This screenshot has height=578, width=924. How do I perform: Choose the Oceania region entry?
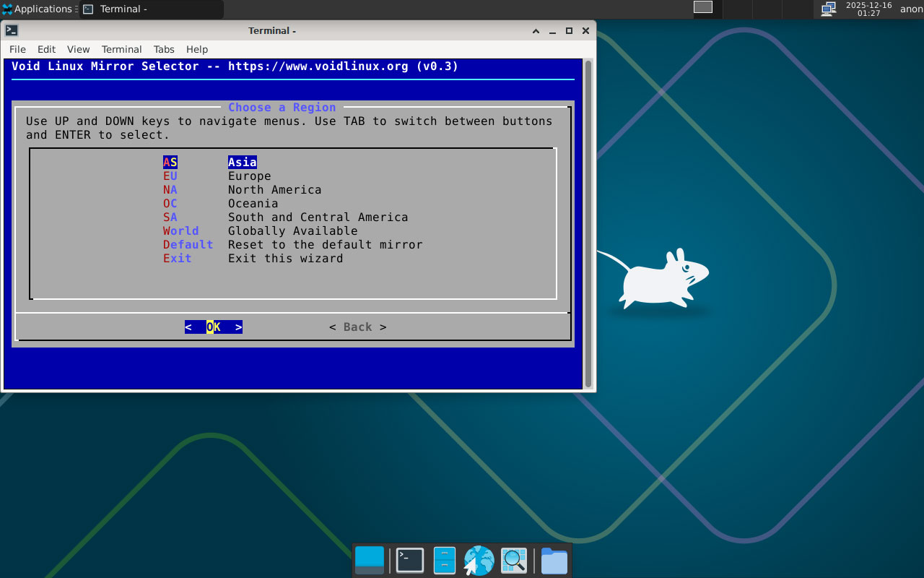[253, 204]
